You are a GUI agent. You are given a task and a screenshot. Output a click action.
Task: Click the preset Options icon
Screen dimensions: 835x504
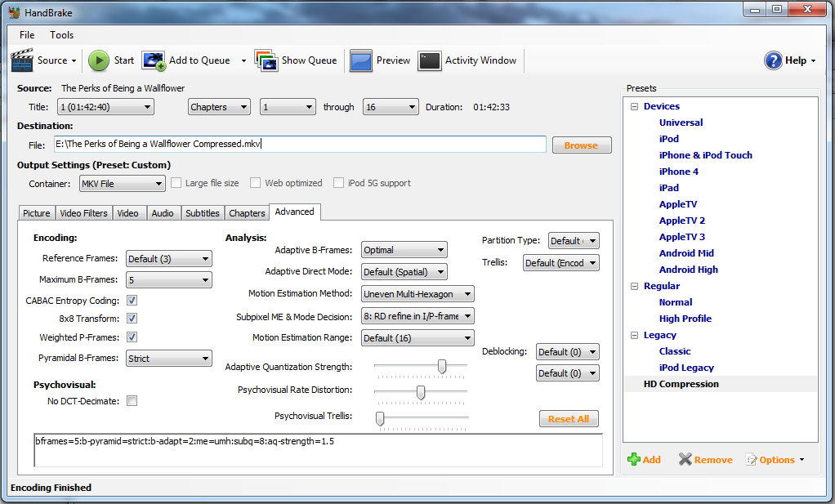click(751, 459)
